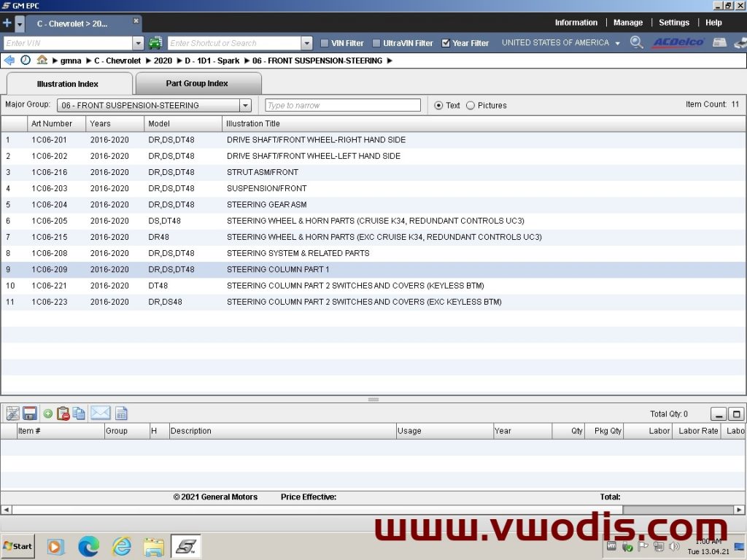This screenshot has width=747, height=560.
Task: Click the Enter Shortcut or Search field
Action: [x=234, y=43]
